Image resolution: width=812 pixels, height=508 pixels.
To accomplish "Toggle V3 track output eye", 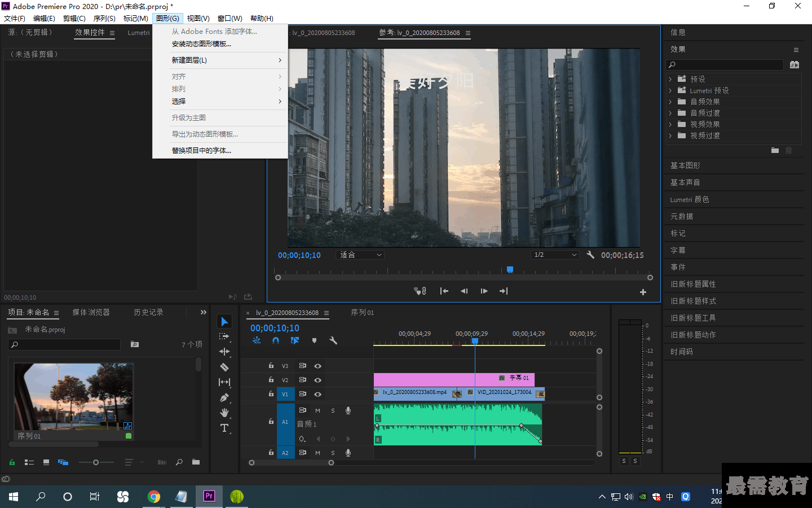I will (x=318, y=366).
